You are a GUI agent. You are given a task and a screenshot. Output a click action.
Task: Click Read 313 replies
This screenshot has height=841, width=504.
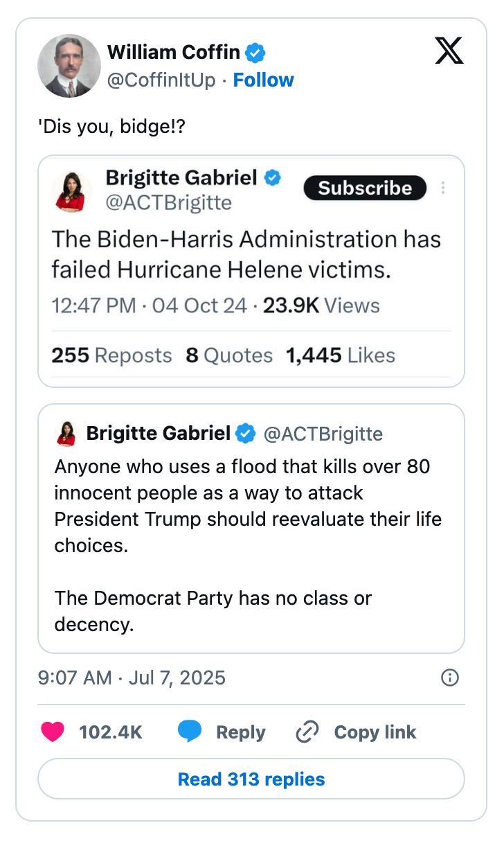(251, 779)
